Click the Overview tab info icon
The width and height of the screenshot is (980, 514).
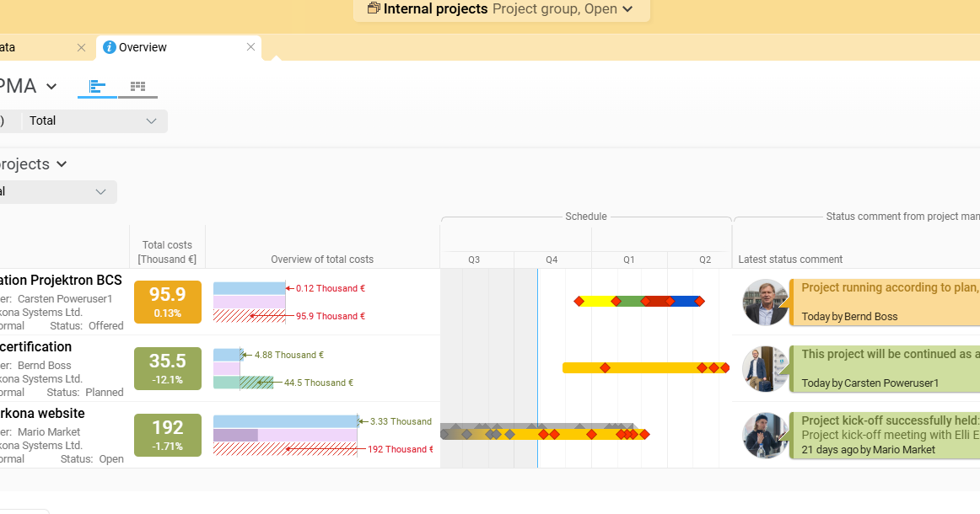110,47
